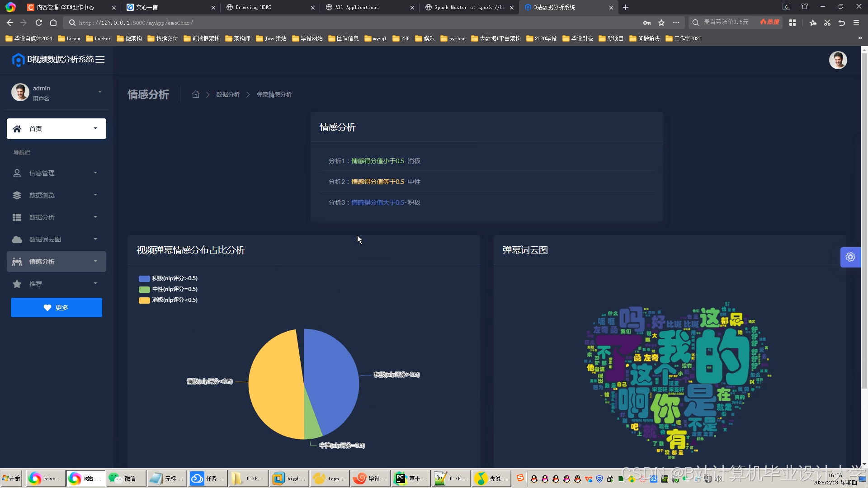Viewport: 868px width, 488px height.
Task: Click the 数据分析 breadcrumb link
Action: pos(228,94)
